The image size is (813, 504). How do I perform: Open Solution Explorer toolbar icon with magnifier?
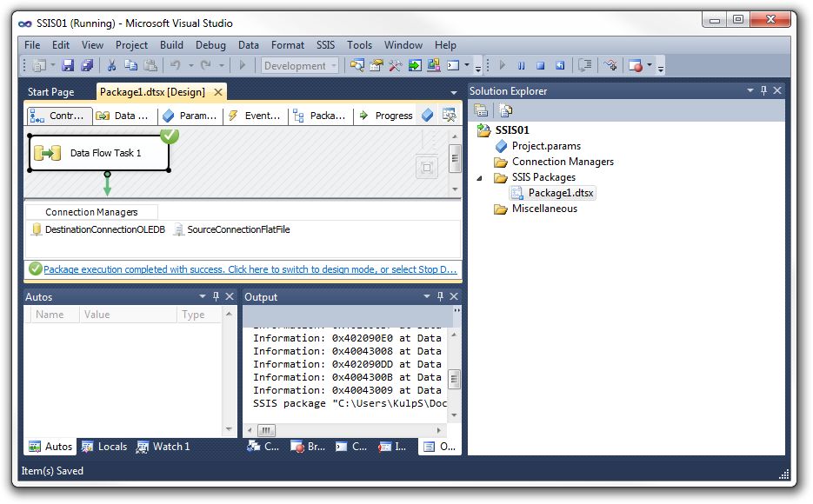click(357, 65)
